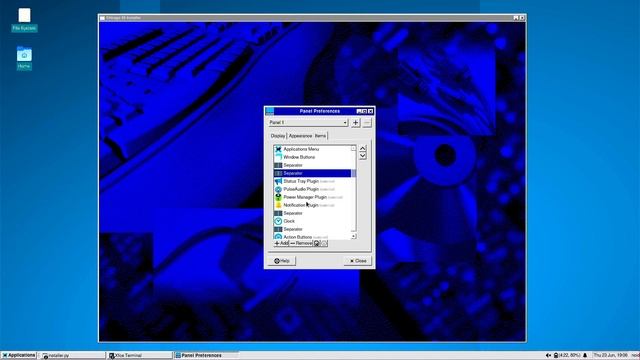Switch to Panel Preferences taskbar entry
The width and height of the screenshot is (640, 360).
[x=207, y=356]
